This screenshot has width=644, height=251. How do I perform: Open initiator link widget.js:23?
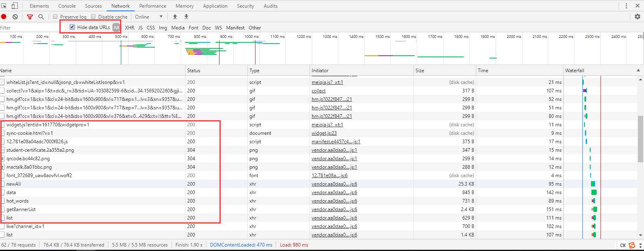tap(324, 133)
